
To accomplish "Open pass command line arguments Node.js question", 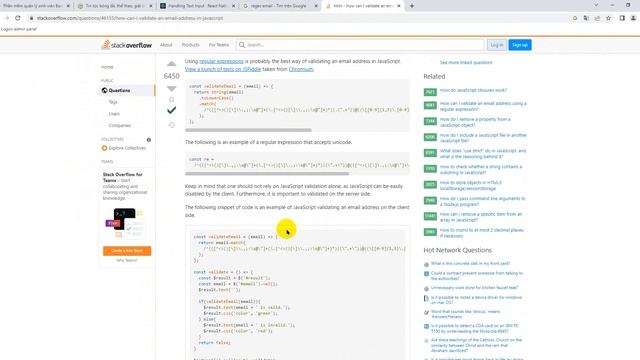I will click(x=482, y=201).
